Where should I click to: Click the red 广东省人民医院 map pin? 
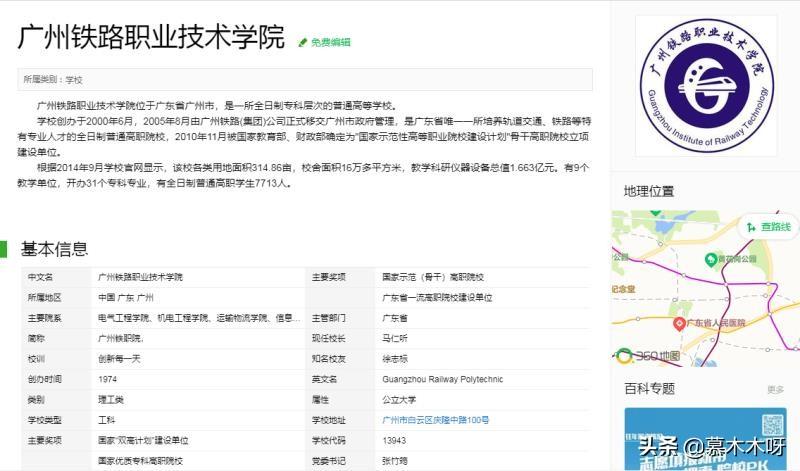tap(679, 323)
